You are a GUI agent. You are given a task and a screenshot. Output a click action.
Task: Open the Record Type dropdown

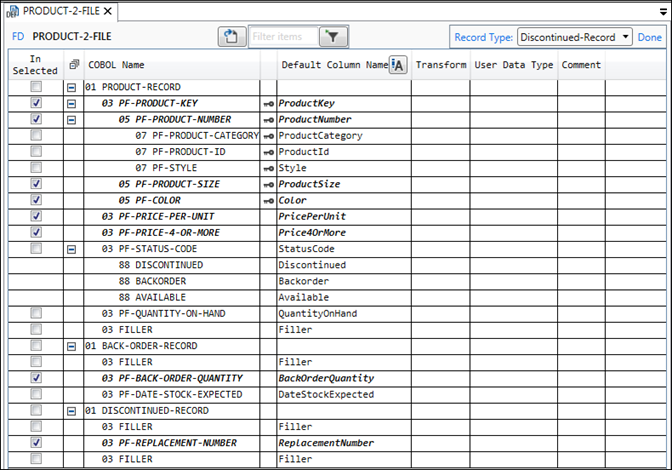[574, 37]
